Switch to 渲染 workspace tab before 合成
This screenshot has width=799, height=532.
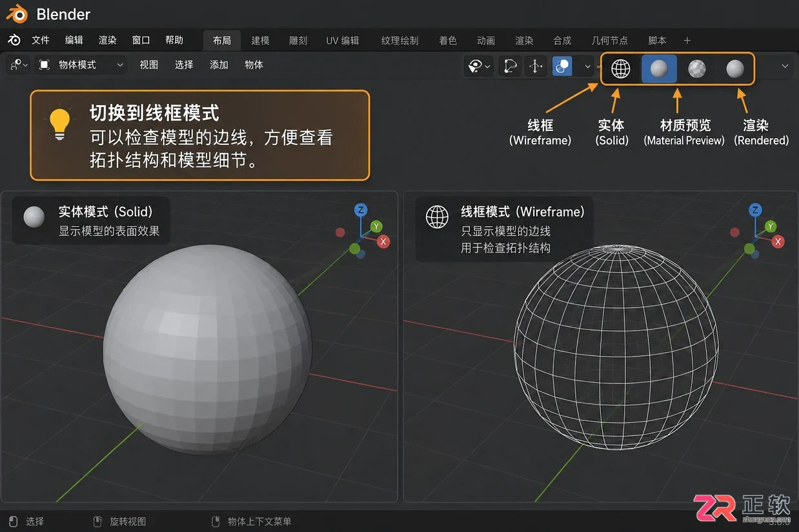click(x=524, y=41)
